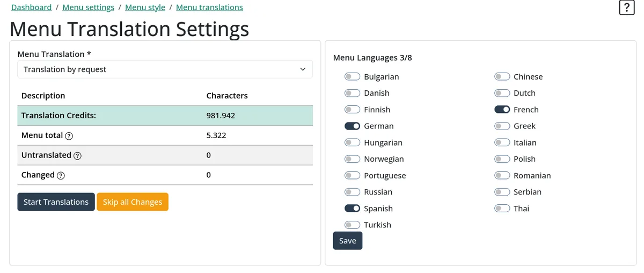This screenshot has height=273, width=644.
Task: Switch on the Chinese toggle
Action: pyautogui.click(x=502, y=77)
